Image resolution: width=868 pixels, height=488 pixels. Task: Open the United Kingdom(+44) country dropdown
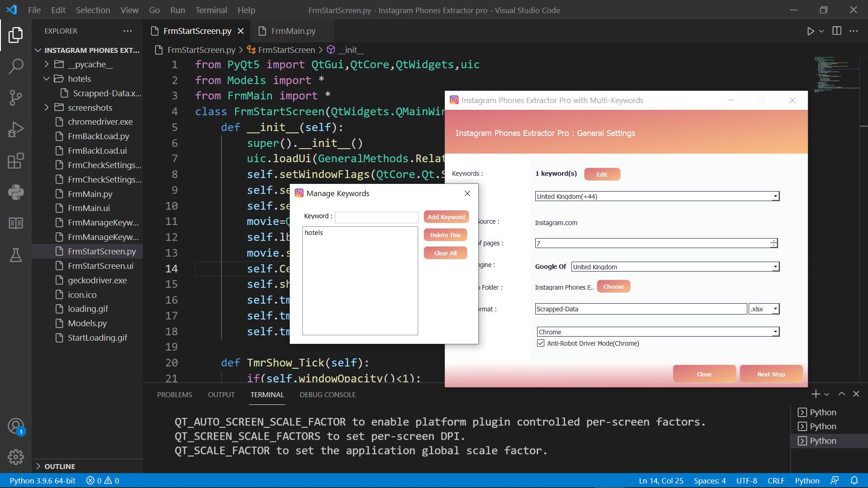coord(657,197)
